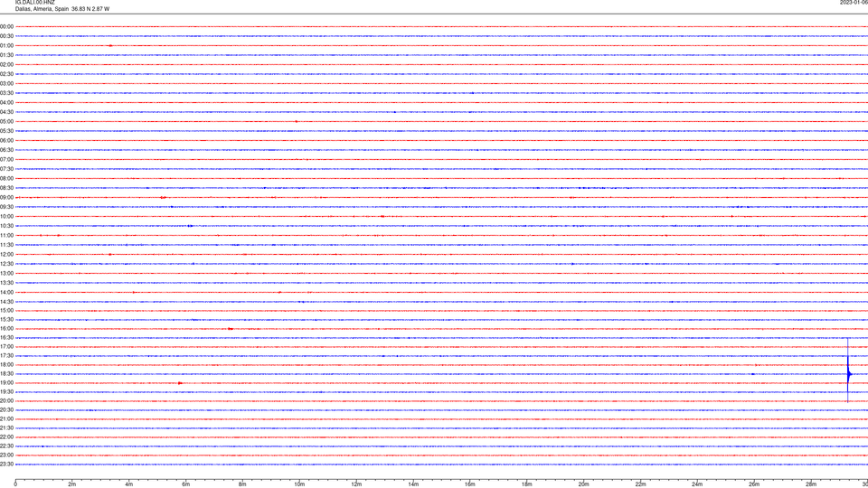Viewport: 868px width, 488px height.
Task: Click the '06:00' trace time label
Action: click(6, 141)
